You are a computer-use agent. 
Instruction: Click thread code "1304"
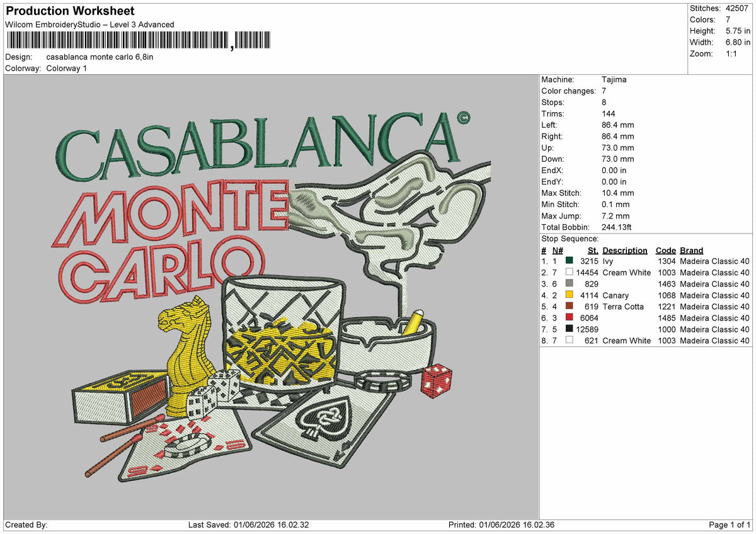666,261
